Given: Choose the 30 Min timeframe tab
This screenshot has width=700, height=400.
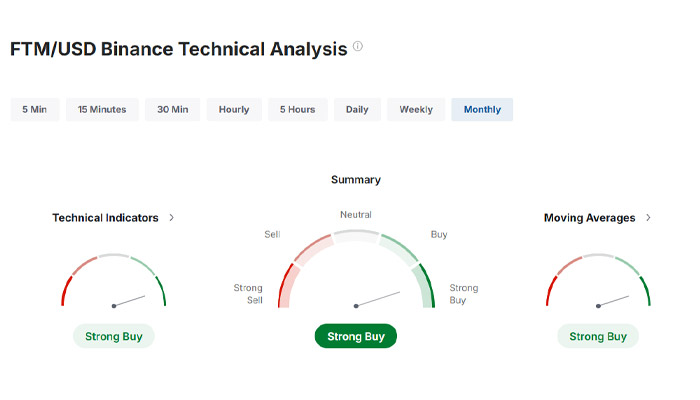Looking at the screenshot, I should (172, 109).
